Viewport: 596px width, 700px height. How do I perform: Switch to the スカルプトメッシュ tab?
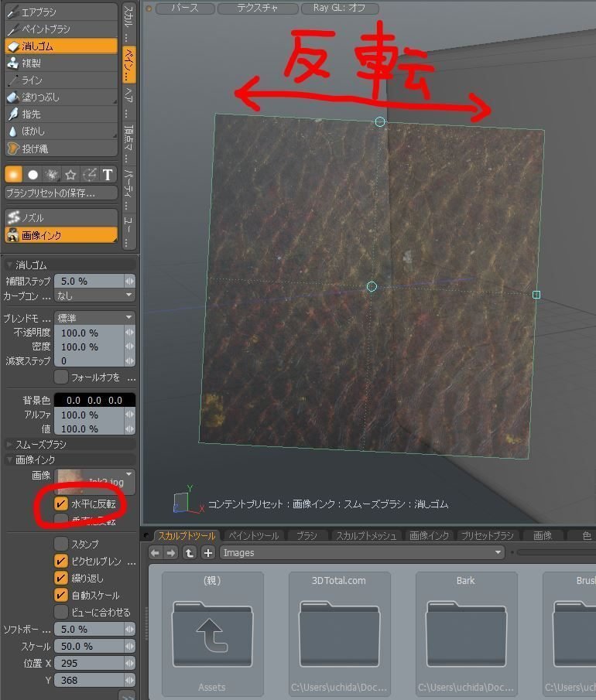coord(366,535)
